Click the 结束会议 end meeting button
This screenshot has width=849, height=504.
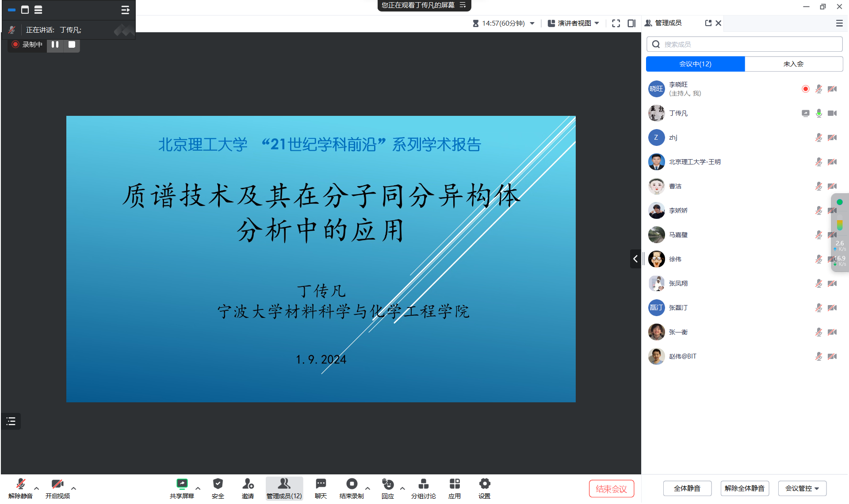click(611, 488)
